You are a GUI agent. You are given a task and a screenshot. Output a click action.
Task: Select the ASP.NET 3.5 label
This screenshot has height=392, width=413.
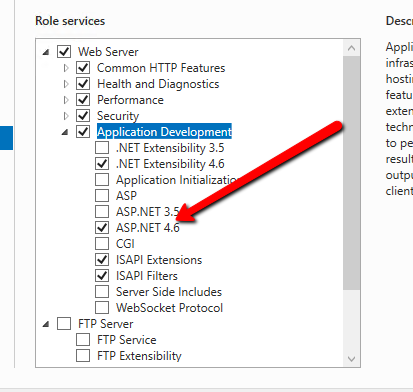point(148,212)
